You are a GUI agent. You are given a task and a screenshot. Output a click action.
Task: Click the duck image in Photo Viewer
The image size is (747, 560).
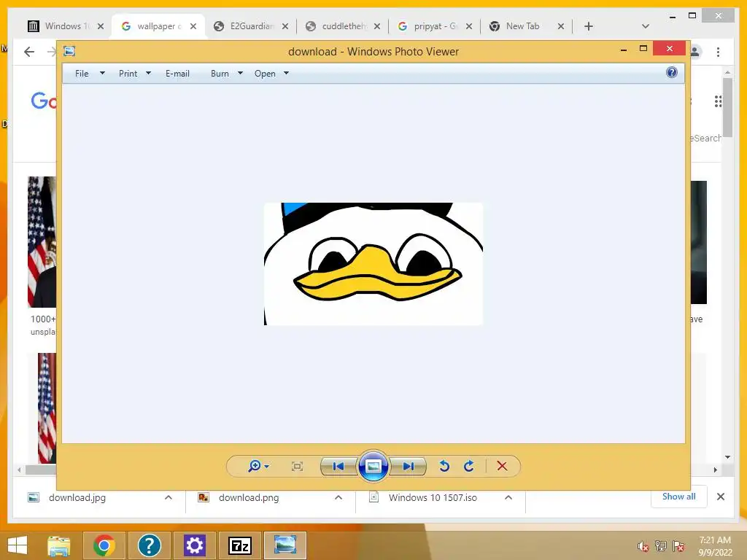[x=373, y=264]
